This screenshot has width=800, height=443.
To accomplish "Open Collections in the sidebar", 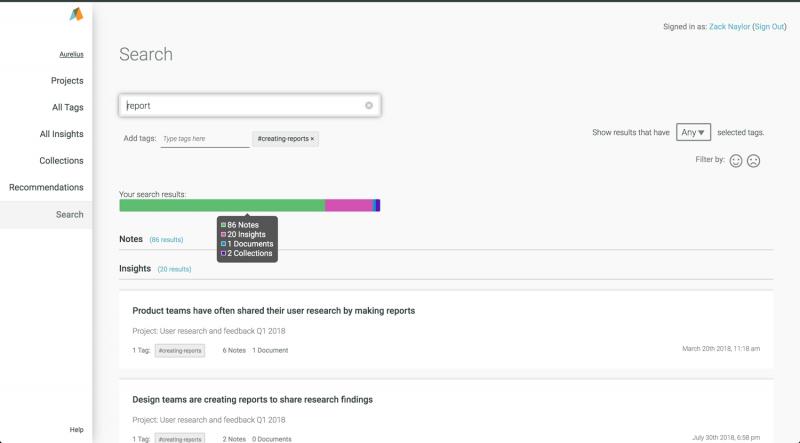I will click(x=61, y=160).
